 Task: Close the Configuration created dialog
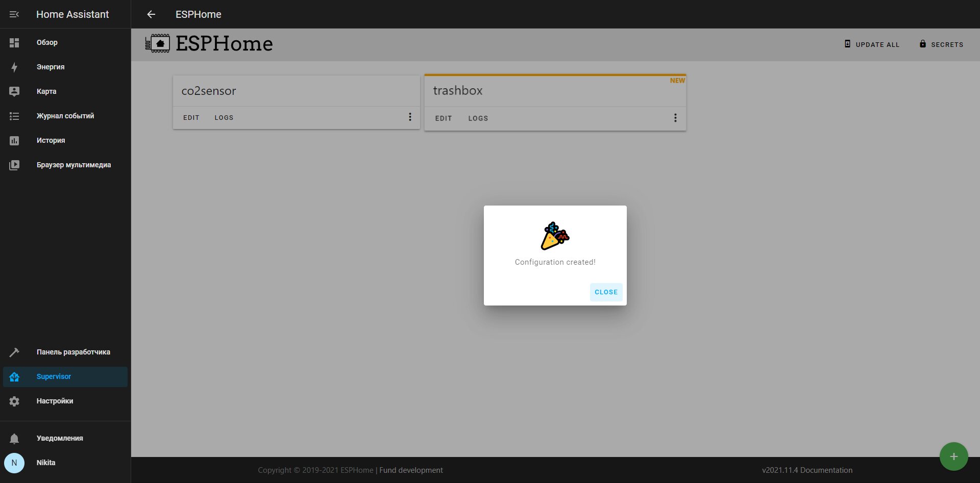606,292
